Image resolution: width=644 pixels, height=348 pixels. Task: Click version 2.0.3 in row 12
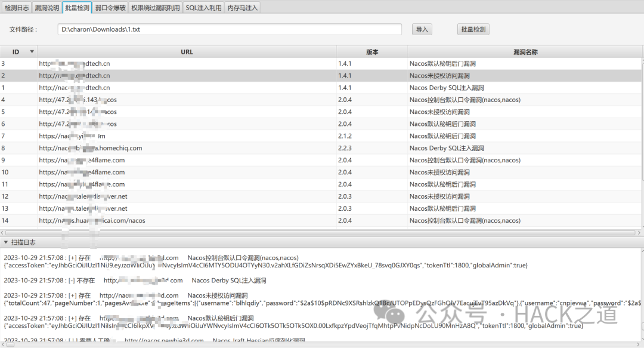[x=345, y=196]
